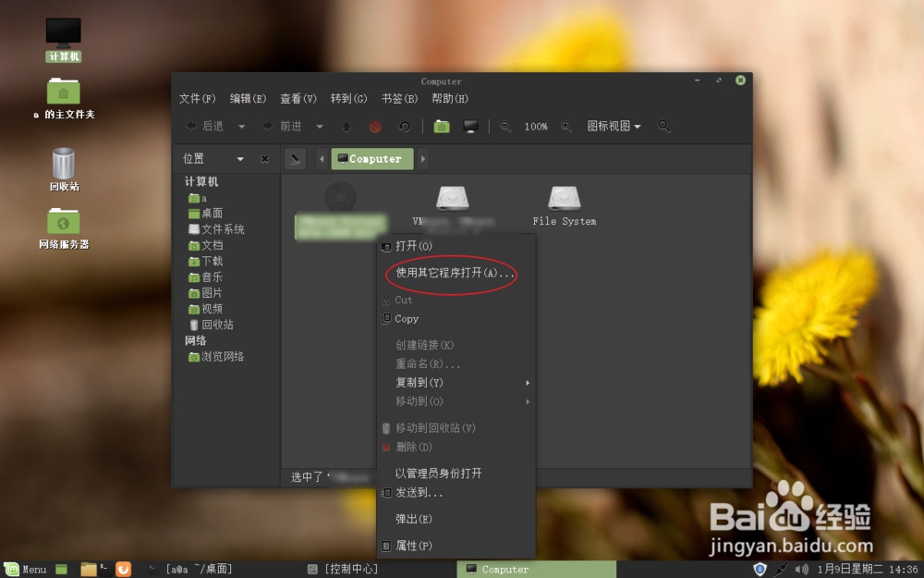Select the zoom in magnifier icon
This screenshot has height=578, width=924.
[565, 126]
